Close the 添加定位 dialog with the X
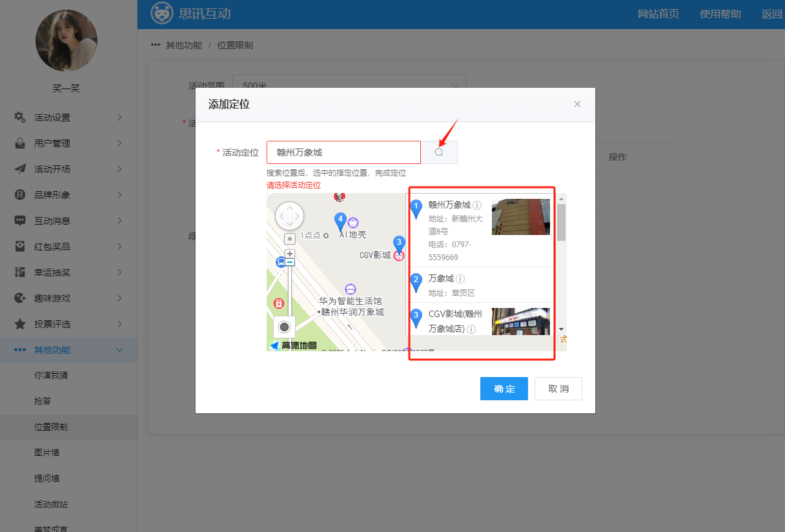The width and height of the screenshot is (785, 532). [x=577, y=104]
